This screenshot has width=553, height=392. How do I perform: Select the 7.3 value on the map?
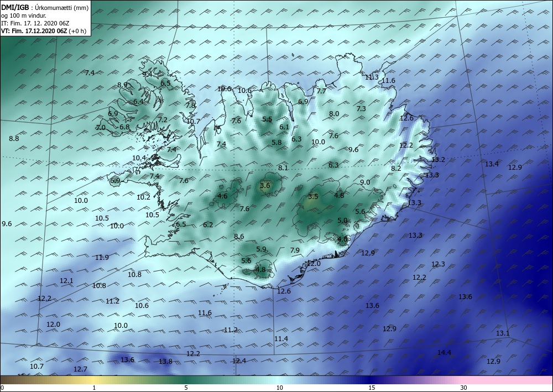click(x=361, y=109)
